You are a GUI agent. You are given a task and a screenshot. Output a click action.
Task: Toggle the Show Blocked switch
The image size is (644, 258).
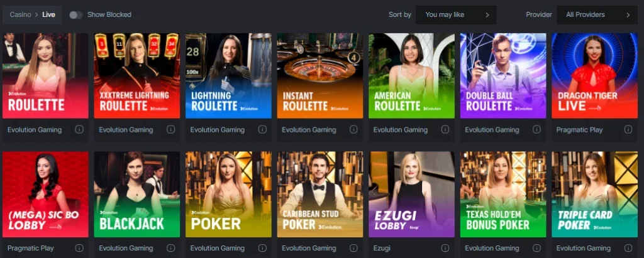[76, 15]
